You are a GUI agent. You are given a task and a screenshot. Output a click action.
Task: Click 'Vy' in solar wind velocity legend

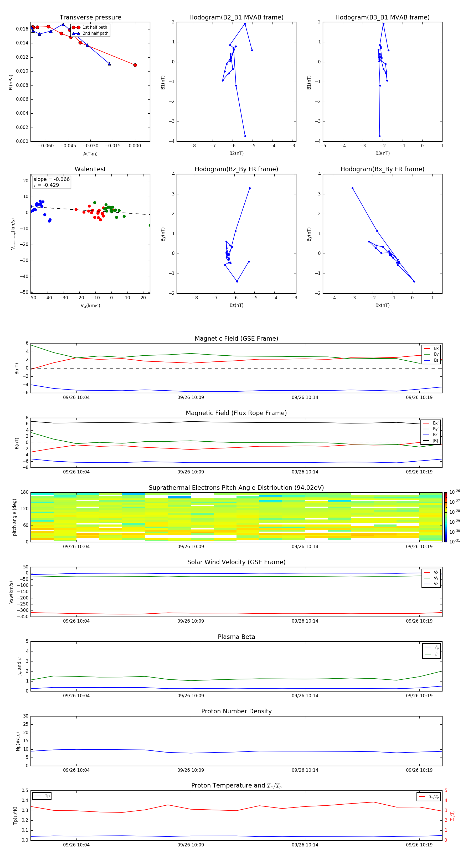(x=431, y=578)
